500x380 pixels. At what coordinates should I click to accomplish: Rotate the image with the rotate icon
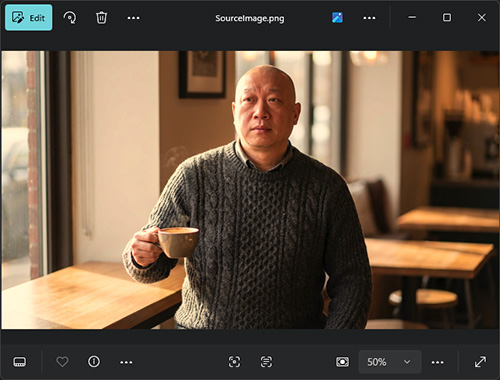tap(70, 18)
